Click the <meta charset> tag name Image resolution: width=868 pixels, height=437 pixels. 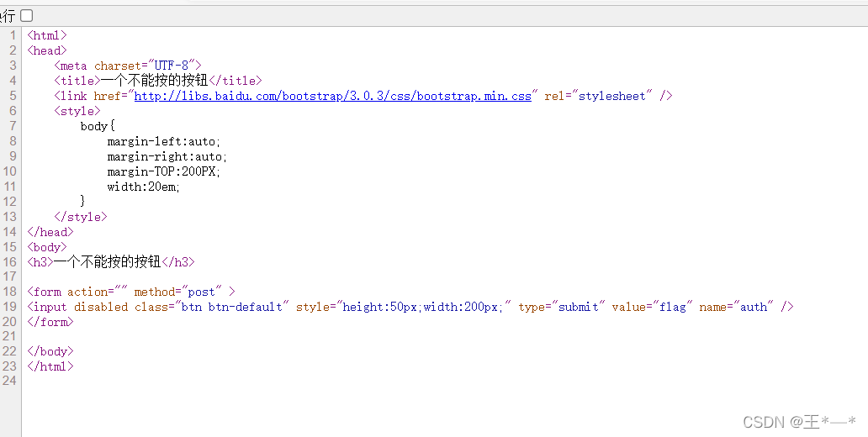(73, 66)
